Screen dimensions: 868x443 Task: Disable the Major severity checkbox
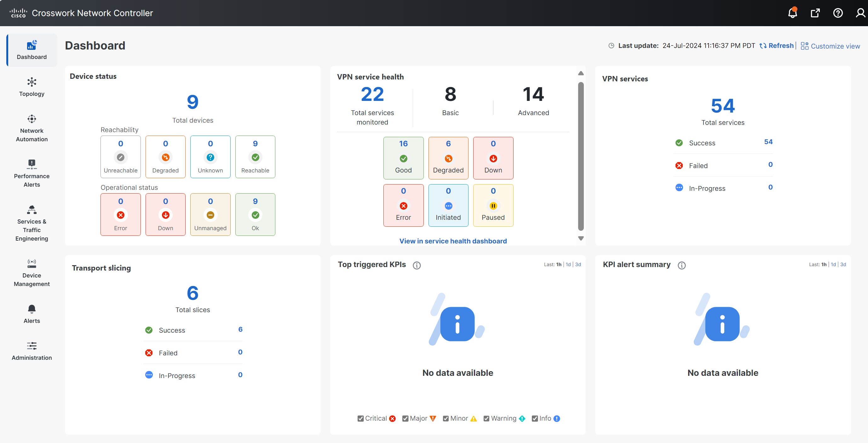(x=405, y=418)
